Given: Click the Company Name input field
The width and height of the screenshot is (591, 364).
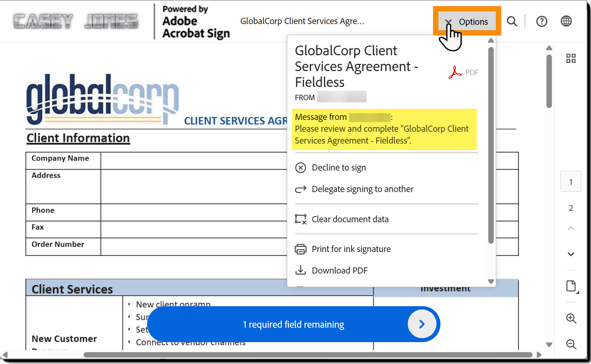Looking at the screenshot, I should (x=194, y=161).
